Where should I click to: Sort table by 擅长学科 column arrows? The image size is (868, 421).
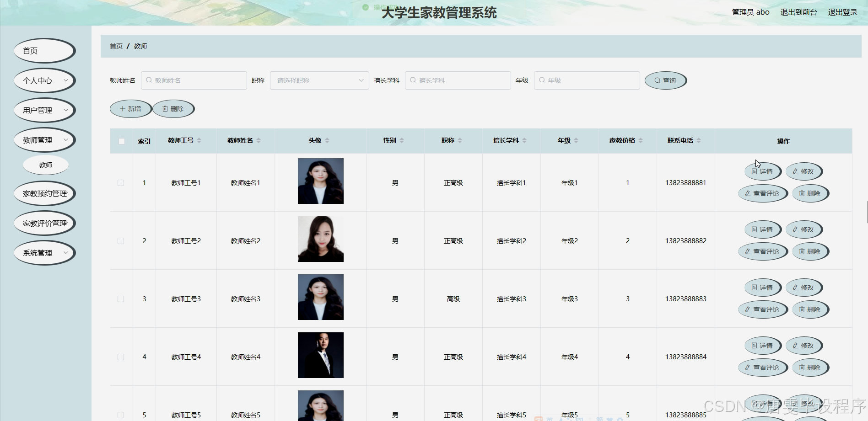point(524,141)
